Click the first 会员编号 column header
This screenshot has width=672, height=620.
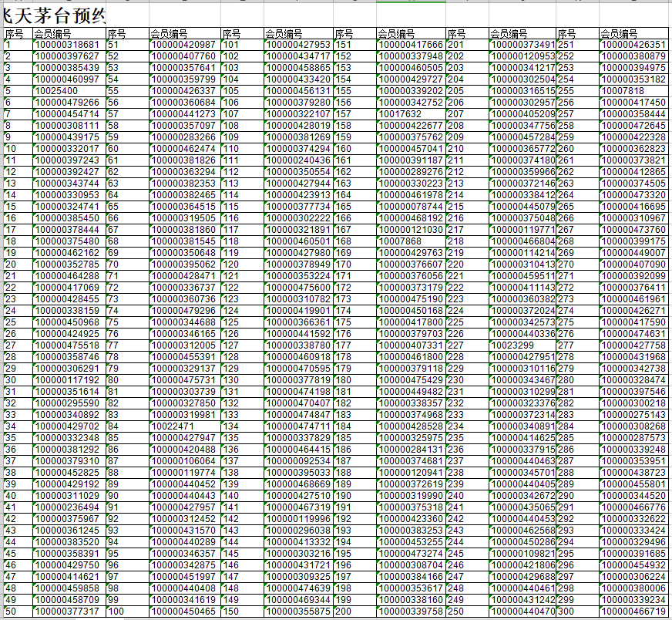pos(69,34)
